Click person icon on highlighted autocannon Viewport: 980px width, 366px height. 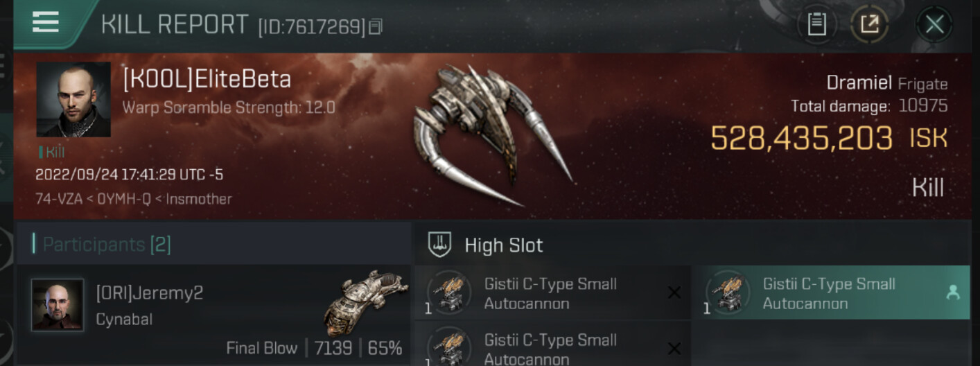(953, 293)
